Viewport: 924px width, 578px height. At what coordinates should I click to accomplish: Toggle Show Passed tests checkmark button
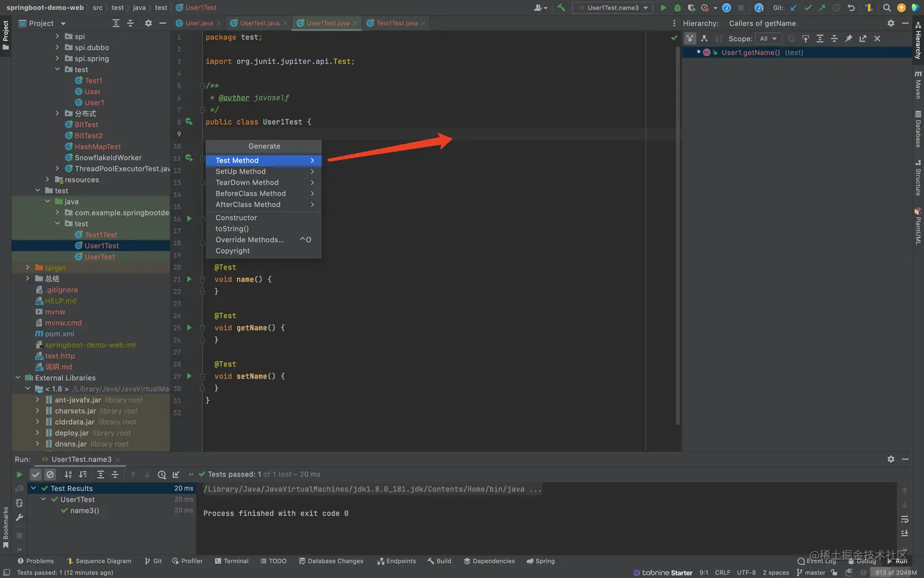pyautogui.click(x=36, y=475)
